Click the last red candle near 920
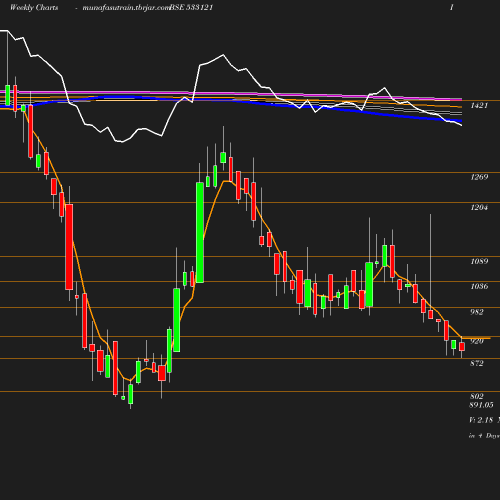Viewport: 500px width, 500px height. (462, 347)
